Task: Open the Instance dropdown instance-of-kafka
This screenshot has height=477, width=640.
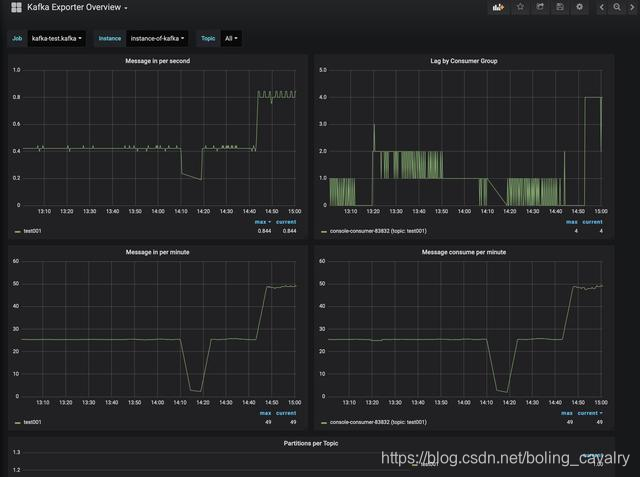Action: [157, 38]
